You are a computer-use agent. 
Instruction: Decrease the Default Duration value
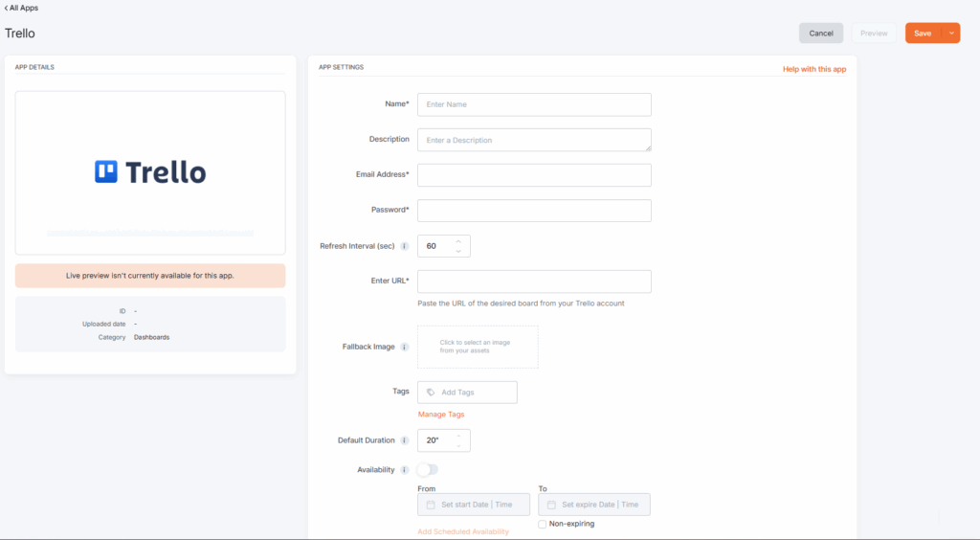pos(458,445)
